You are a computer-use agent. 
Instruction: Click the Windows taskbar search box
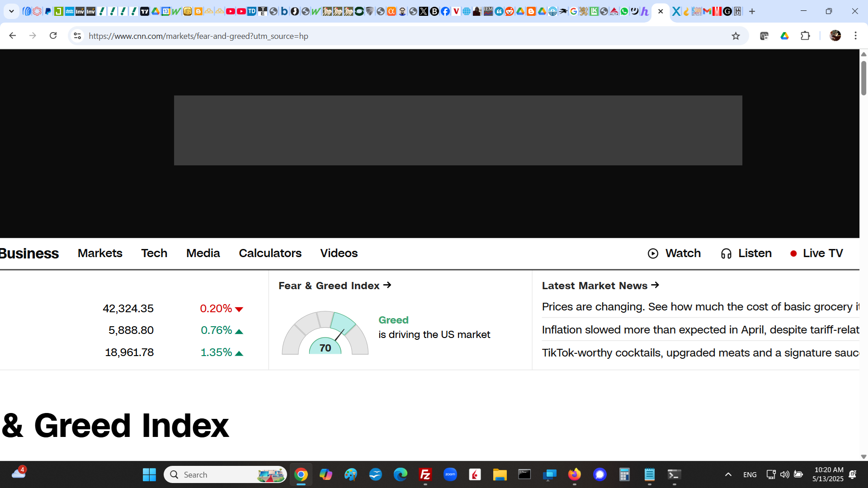[225, 474]
